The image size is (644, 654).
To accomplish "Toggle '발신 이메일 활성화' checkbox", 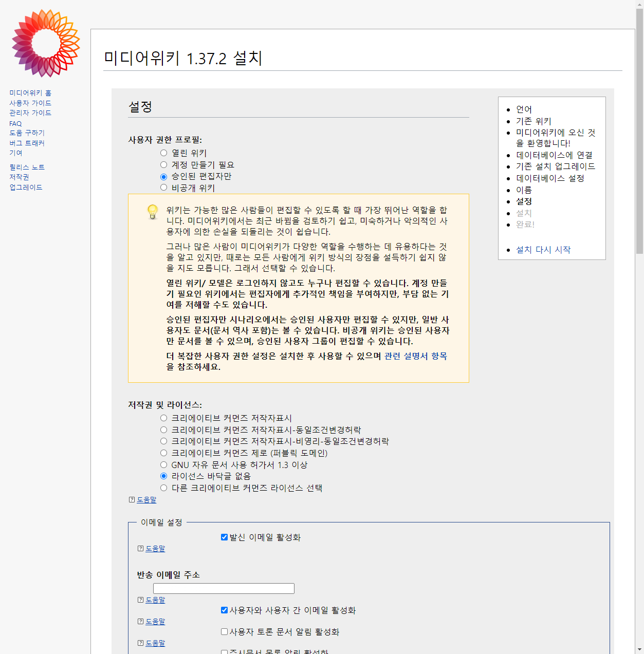I will coord(224,537).
